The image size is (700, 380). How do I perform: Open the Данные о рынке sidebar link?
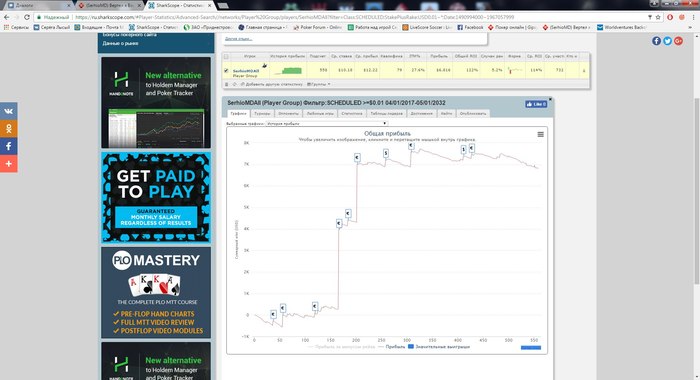click(120, 43)
